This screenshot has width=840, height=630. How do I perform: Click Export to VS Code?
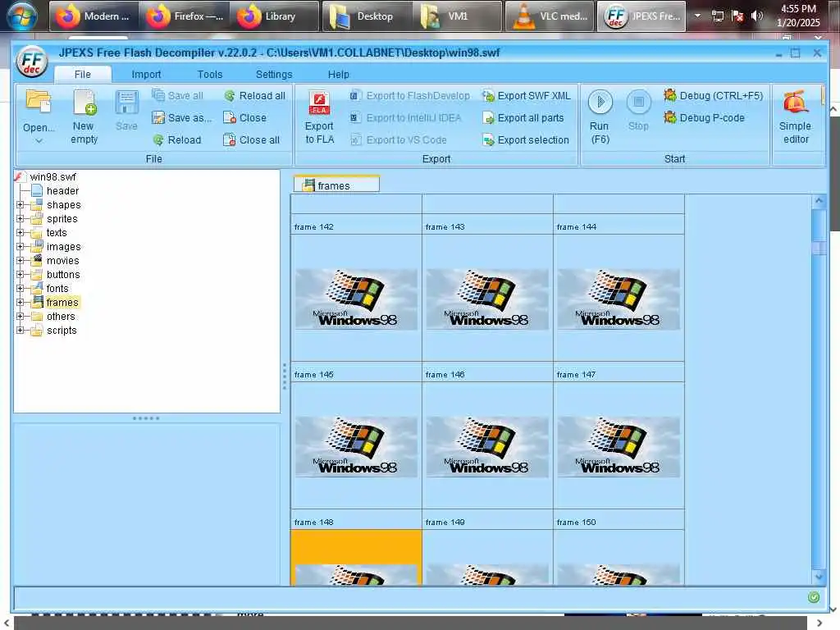(399, 139)
